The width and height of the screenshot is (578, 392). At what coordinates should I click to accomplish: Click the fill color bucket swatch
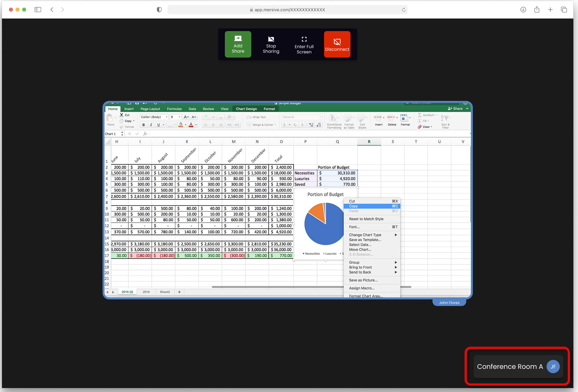[181, 125]
